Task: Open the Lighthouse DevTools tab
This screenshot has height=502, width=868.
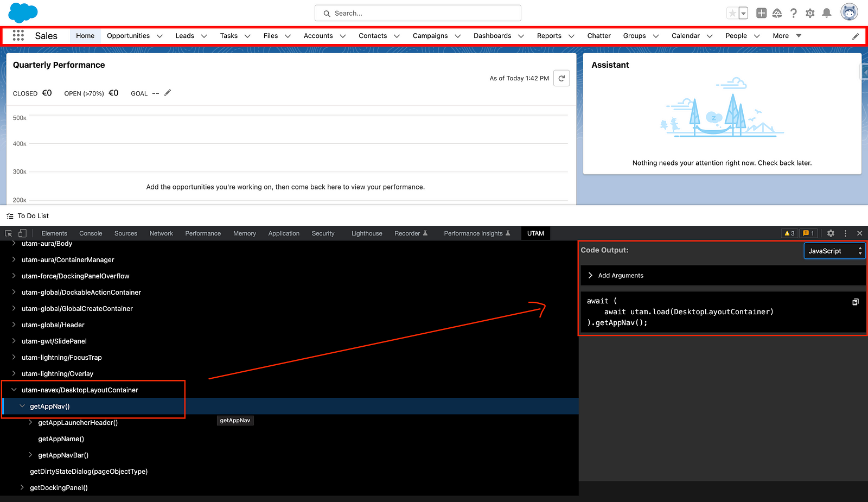Action: click(367, 233)
